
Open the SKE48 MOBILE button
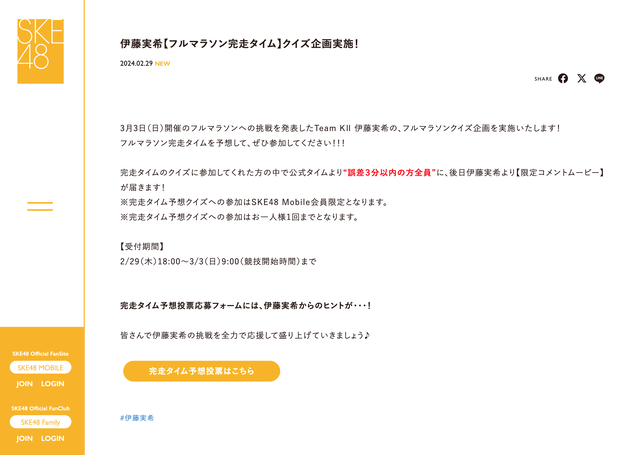tap(40, 367)
